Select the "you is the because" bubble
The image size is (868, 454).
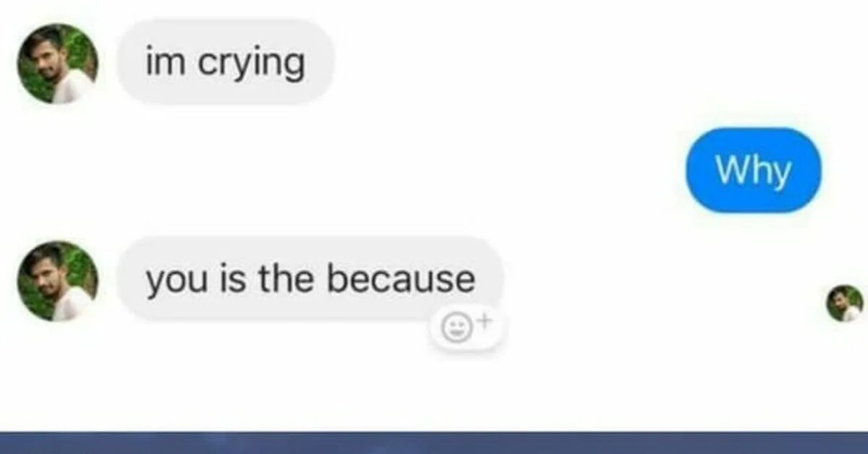coord(310,279)
